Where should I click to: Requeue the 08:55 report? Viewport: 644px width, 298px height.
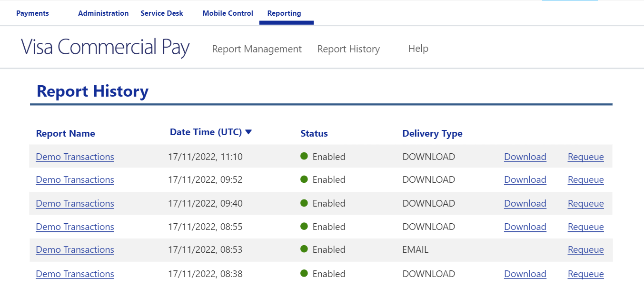click(x=586, y=227)
